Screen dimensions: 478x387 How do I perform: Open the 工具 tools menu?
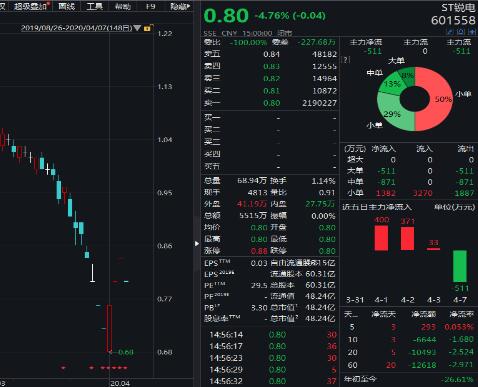tap(94, 6)
